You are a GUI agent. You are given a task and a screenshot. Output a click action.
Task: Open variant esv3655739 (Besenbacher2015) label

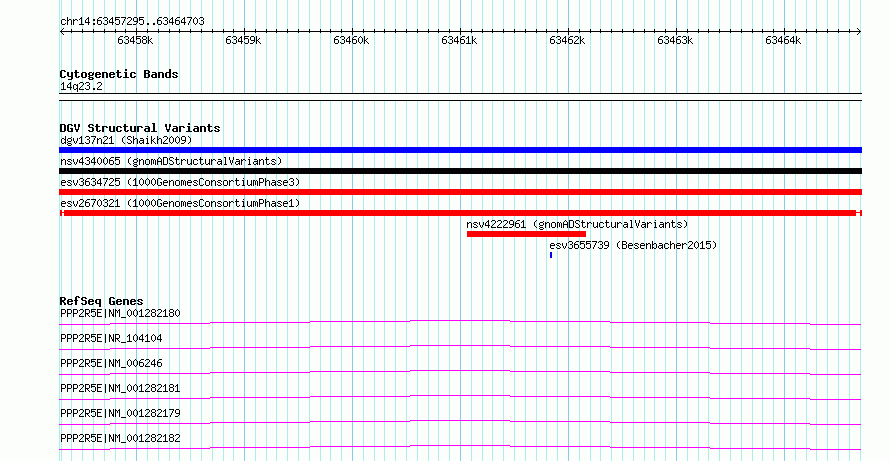pos(633,245)
